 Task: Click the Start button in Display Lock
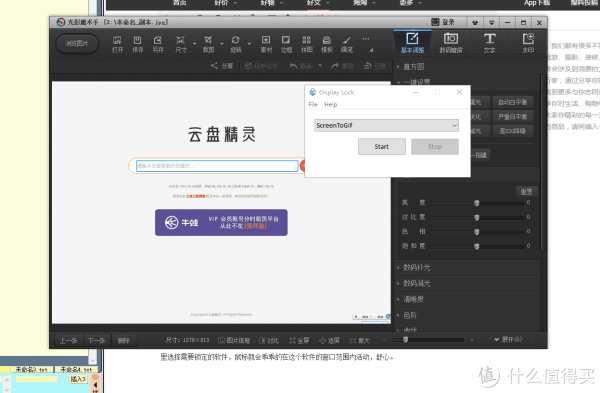coord(382,147)
